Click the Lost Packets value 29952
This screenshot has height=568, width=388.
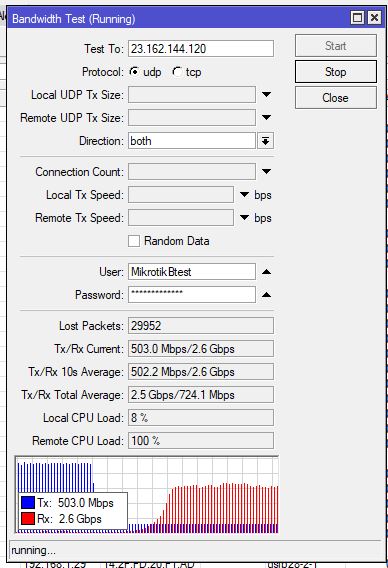pyautogui.click(x=201, y=325)
